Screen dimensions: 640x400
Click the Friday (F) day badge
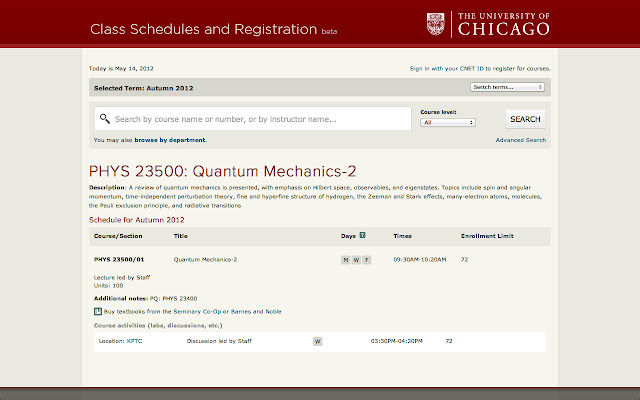pyautogui.click(x=366, y=260)
